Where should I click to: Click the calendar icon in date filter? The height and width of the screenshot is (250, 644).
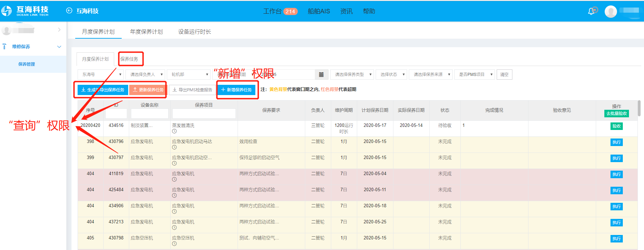click(321, 75)
